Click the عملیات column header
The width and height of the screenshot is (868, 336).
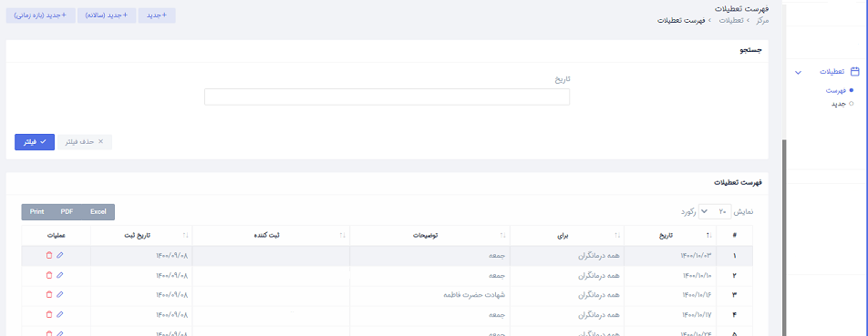point(56,236)
